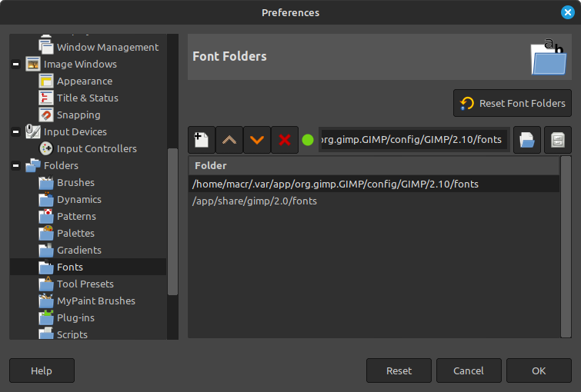
Task: Select the Appearance preferences page
Action: click(84, 81)
